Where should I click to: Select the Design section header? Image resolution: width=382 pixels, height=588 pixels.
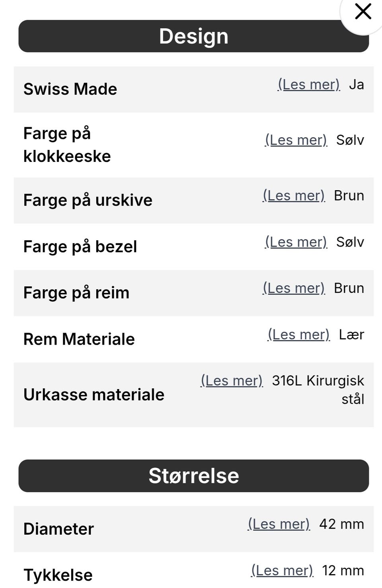[x=193, y=36]
